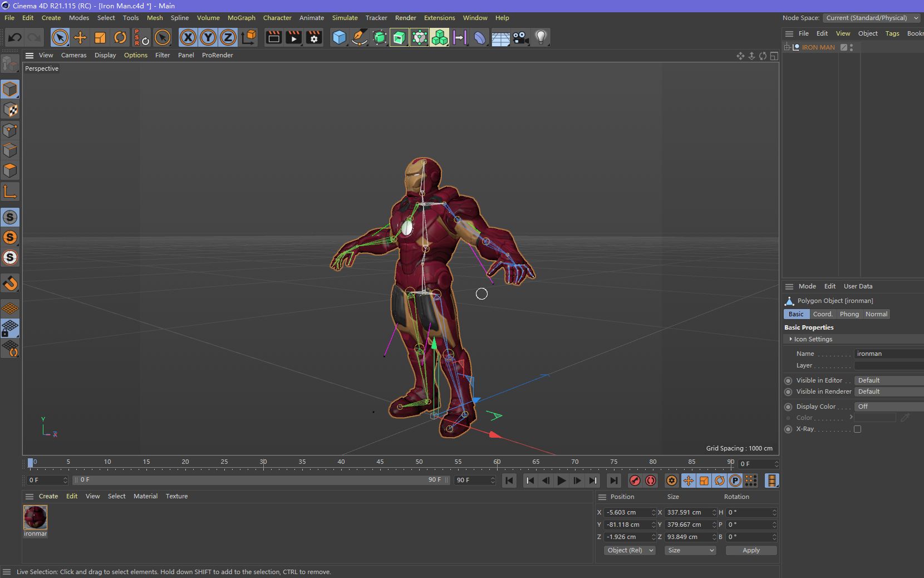Open the Spline Pen tool
Screen dimensions: 924x578
coord(360,38)
